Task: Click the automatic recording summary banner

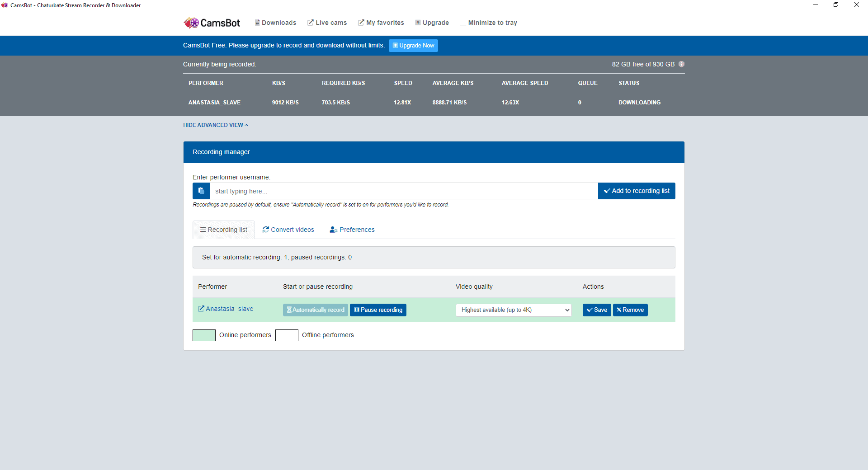Action: pos(434,257)
